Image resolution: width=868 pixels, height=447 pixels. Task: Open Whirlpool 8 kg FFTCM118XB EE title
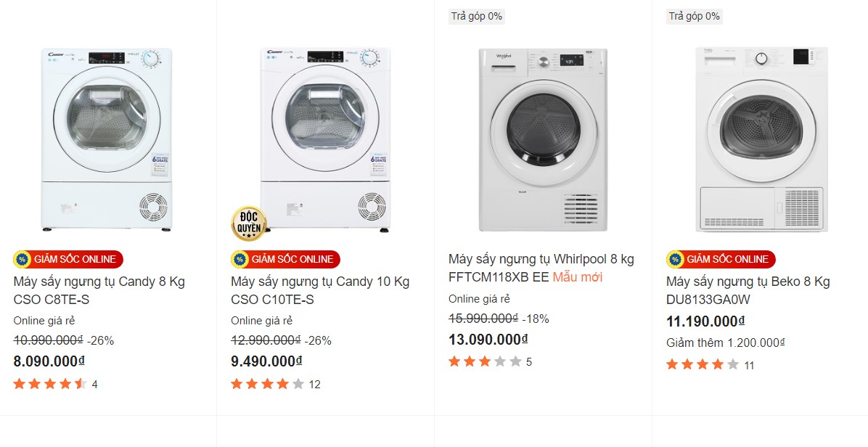point(541,268)
